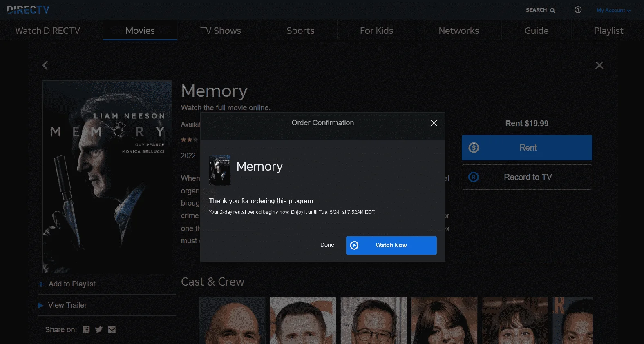Click the small Memory thumbnail in the dialog
This screenshot has width=644, height=344.
(219, 170)
